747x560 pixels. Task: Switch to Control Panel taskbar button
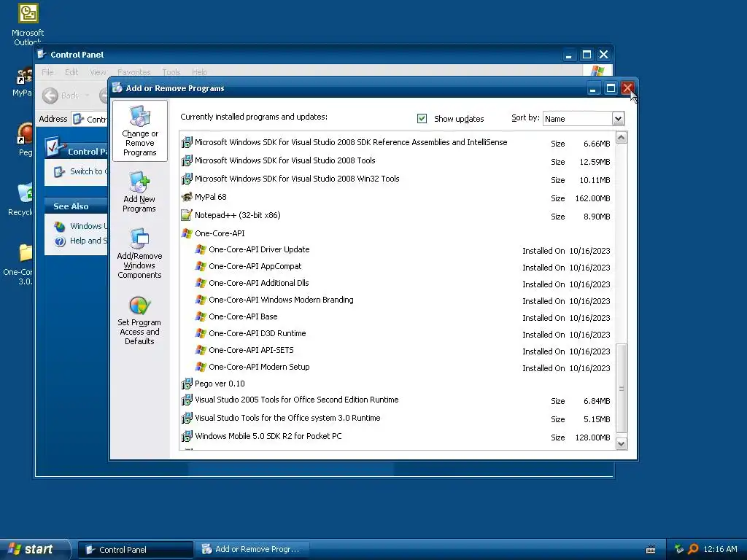click(135, 550)
